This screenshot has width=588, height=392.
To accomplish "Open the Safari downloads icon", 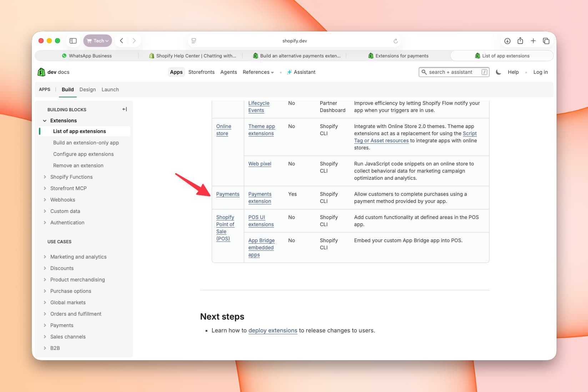I will click(507, 41).
